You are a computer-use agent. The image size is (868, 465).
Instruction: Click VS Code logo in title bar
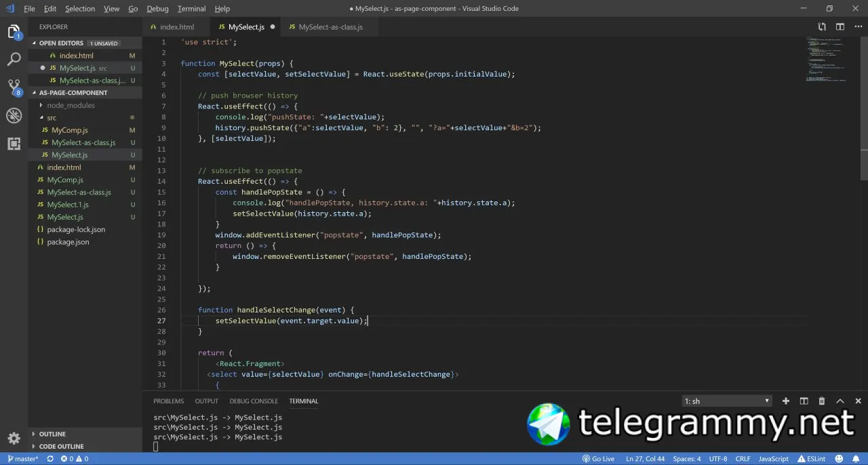click(x=9, y=9)
